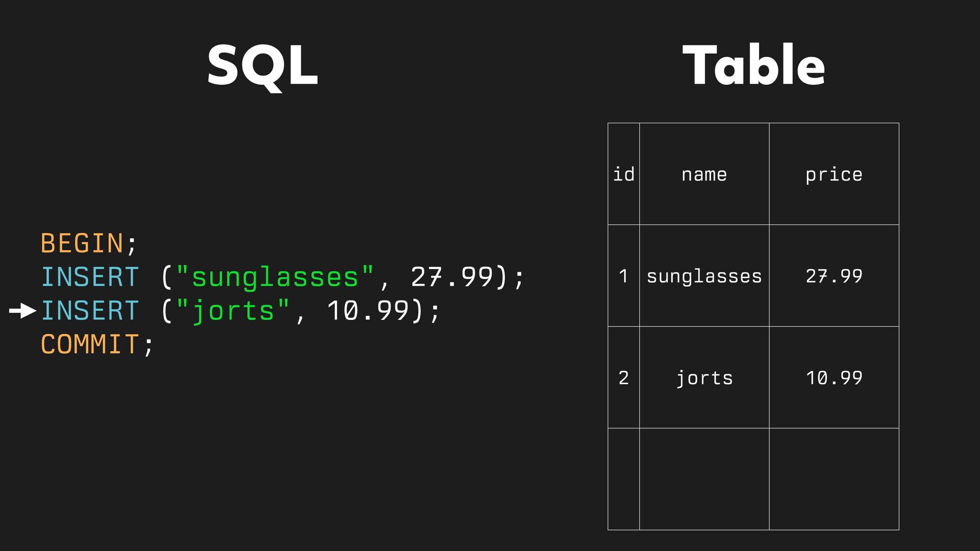Click the second INSERT keyword for jorts
This screenshot has height=551, width=980.
(x=90, y=311)
